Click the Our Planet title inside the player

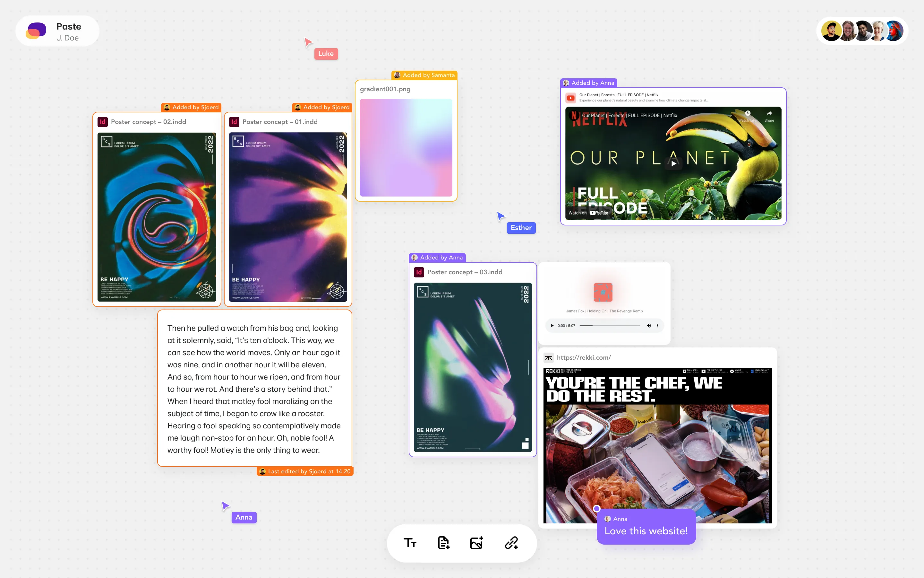click(x=629, y=116)
